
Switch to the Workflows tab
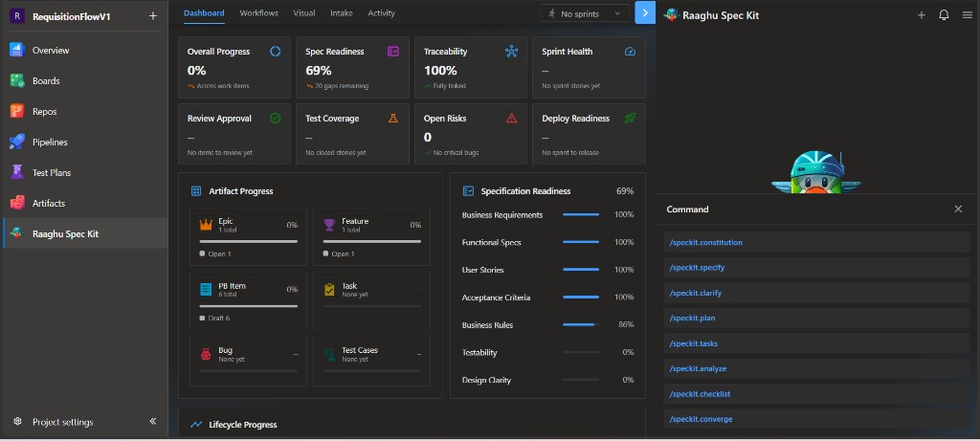pos(258,13)
